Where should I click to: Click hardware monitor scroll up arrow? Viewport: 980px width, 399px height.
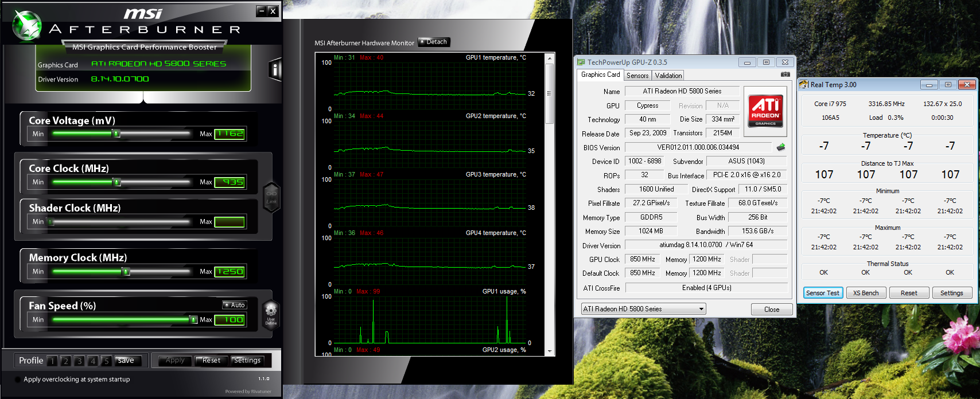point(550,58)
